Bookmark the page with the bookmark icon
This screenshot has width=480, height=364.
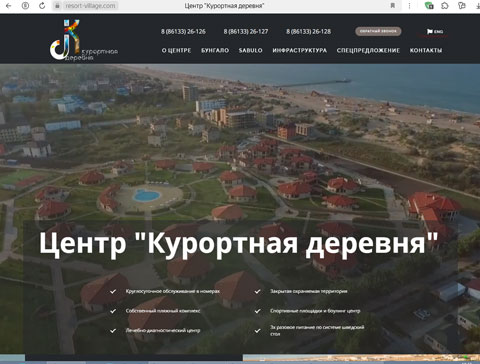coord(393,6)
